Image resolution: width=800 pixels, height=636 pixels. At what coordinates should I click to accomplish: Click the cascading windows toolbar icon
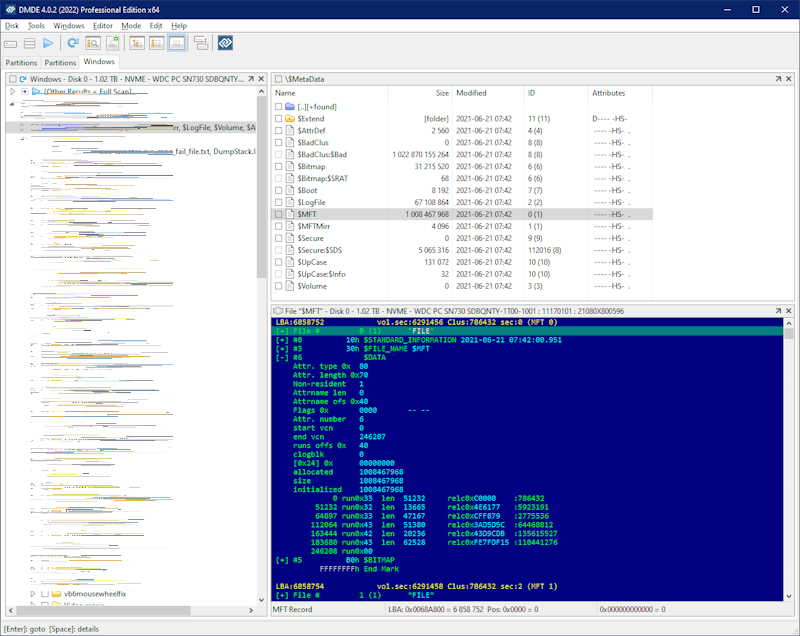201,43
